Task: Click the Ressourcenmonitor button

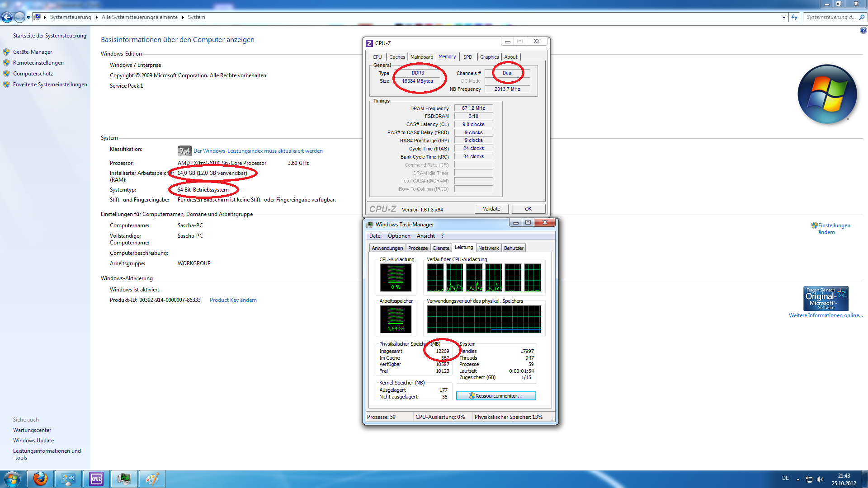Action: 496,396
